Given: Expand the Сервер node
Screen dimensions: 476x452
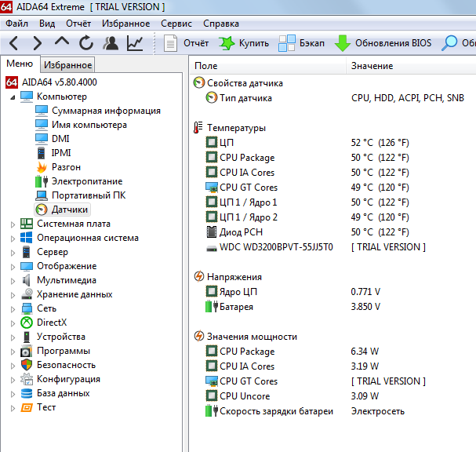Looking at the screenshot, I should click(13, 253).
